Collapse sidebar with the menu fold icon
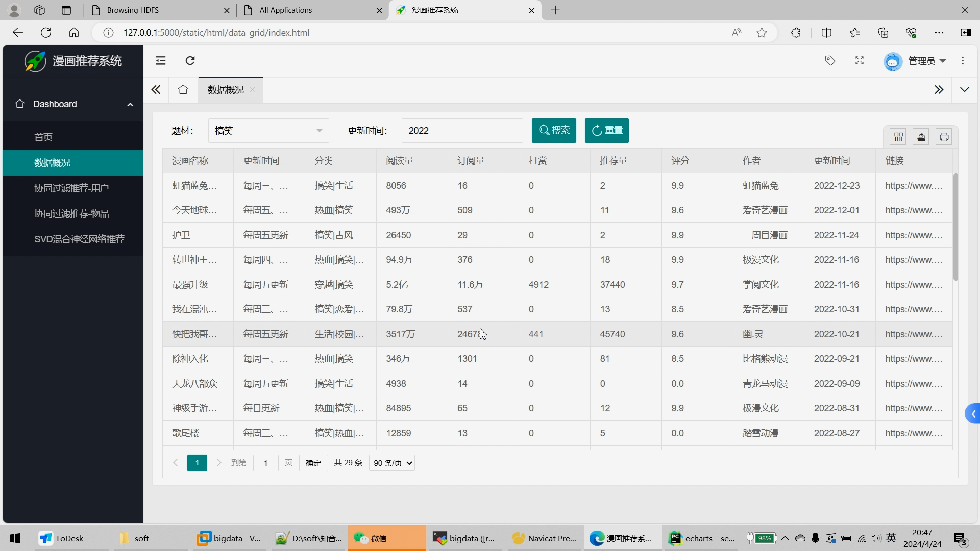Viewport: 980px width, 551px height. [x=161, y=61]
